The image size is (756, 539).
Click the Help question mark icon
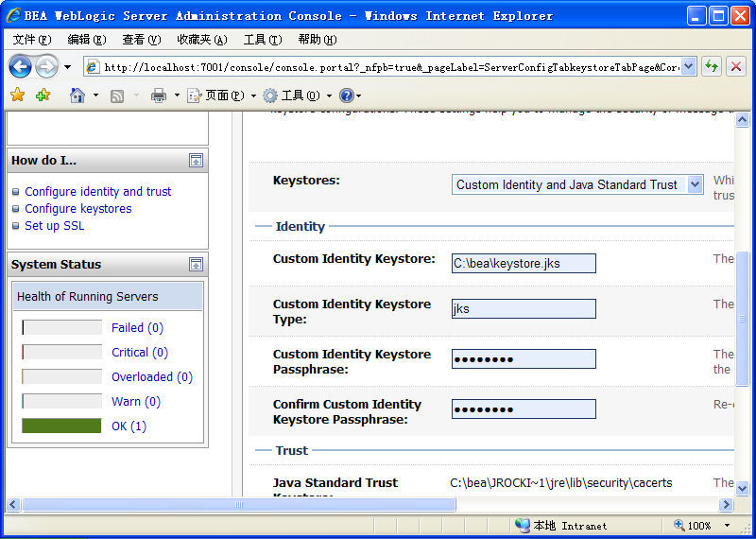[x=346, y=96]
